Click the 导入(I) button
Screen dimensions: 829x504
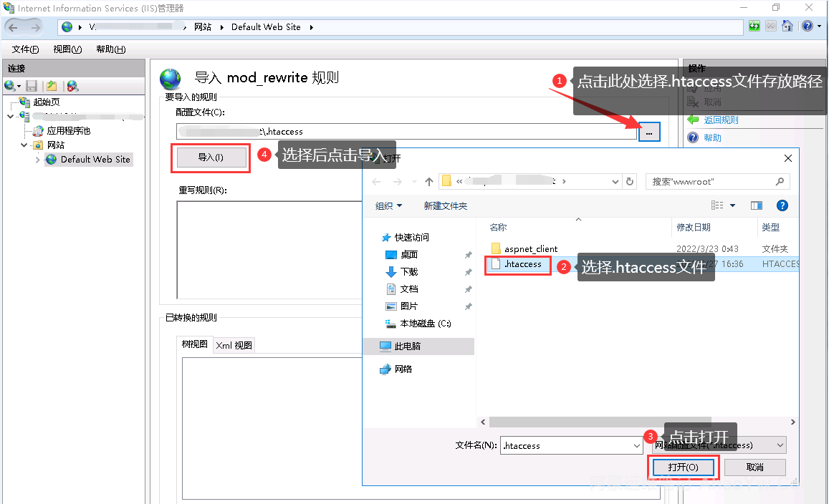click(211, 157)
